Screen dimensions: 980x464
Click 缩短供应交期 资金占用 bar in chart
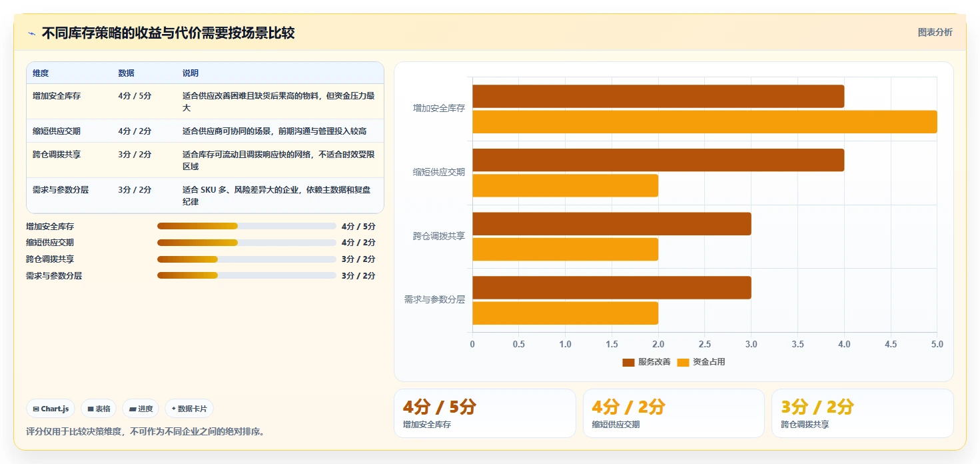(565, 185)
